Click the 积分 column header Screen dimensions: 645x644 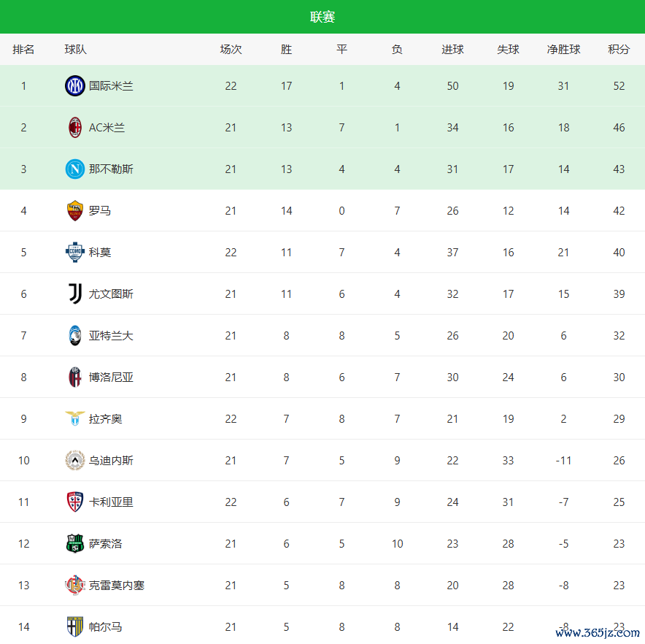[619, 50]
